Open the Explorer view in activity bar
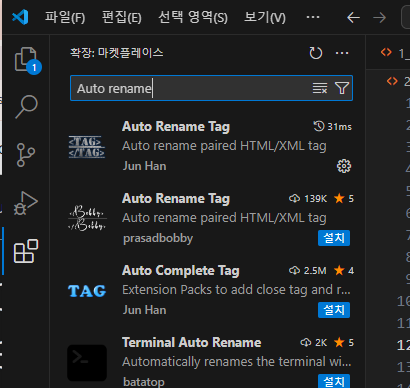The image size is (410, 388). pyautogui.click(x=26, y=60)
